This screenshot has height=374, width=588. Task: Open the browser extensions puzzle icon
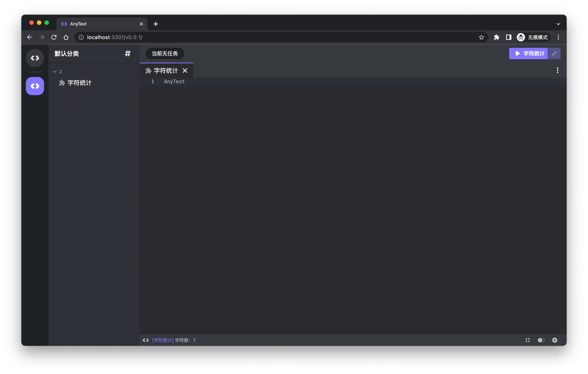[x=496, y=37]
